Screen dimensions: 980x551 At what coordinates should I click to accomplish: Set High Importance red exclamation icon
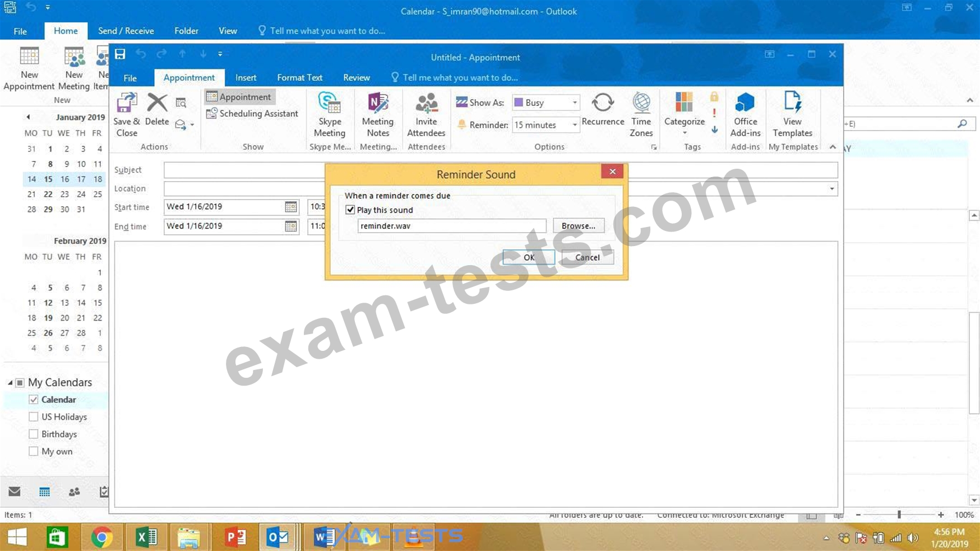(x=714, y=113)
